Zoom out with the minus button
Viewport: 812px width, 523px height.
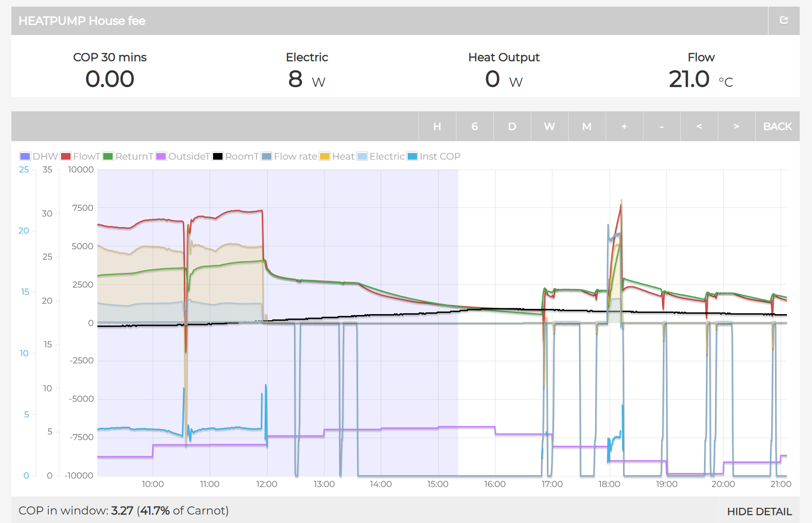click(x=661, y=126)
